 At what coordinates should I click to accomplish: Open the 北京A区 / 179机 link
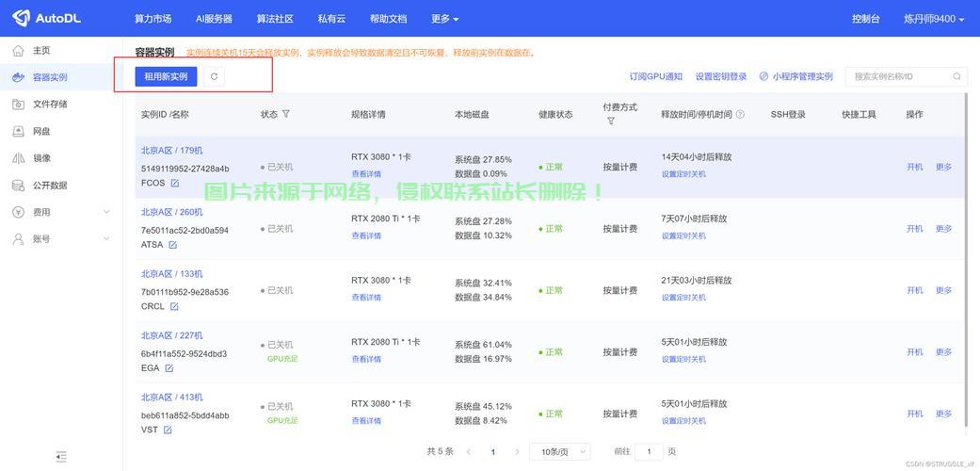172,150
